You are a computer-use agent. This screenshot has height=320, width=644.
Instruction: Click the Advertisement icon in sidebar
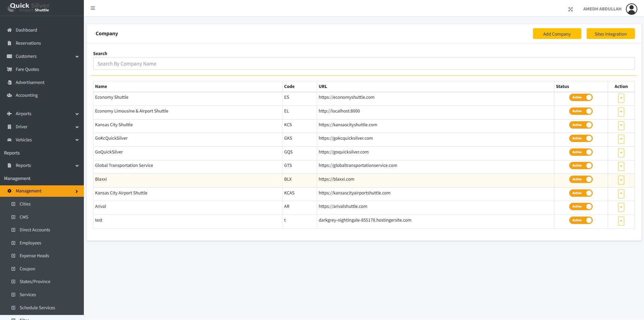[9, 83]
